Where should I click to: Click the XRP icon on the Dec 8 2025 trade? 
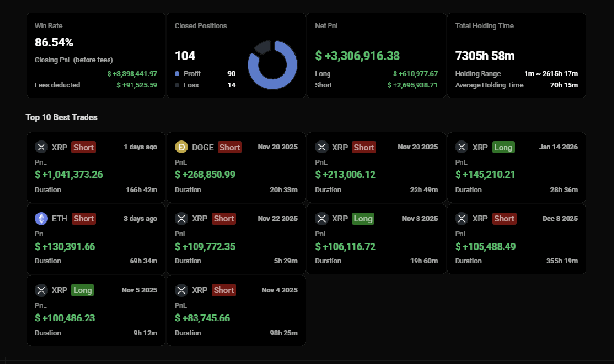(x=462, y=218)
